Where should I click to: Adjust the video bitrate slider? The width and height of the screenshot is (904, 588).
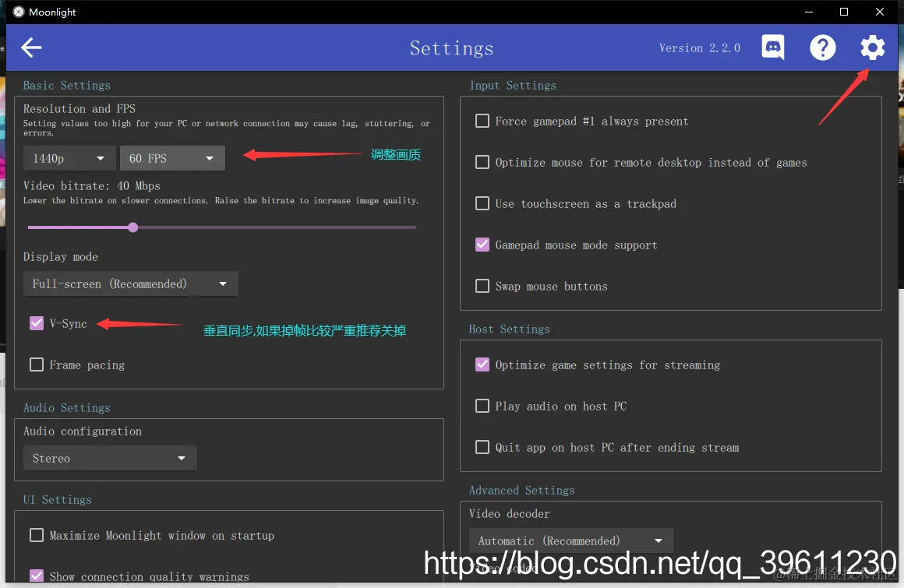pos(132,227)
